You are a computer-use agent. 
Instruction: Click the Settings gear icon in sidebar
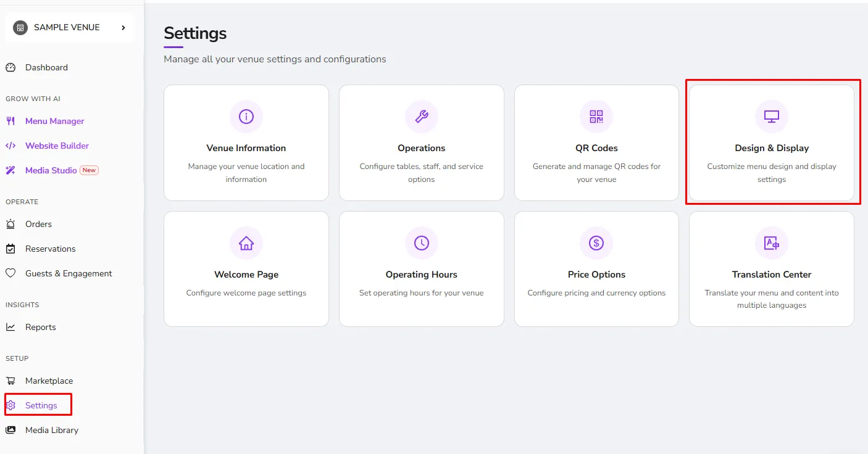10,405
